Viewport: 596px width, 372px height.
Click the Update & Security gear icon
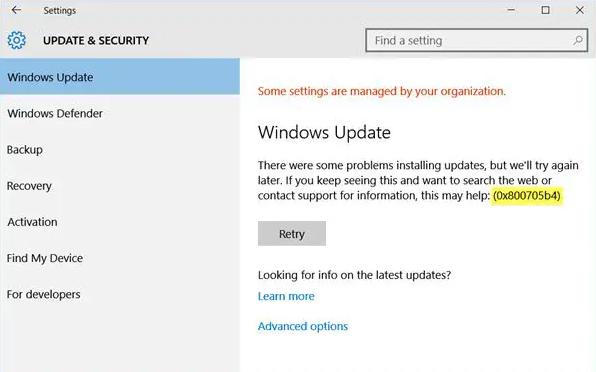point(17,40)
